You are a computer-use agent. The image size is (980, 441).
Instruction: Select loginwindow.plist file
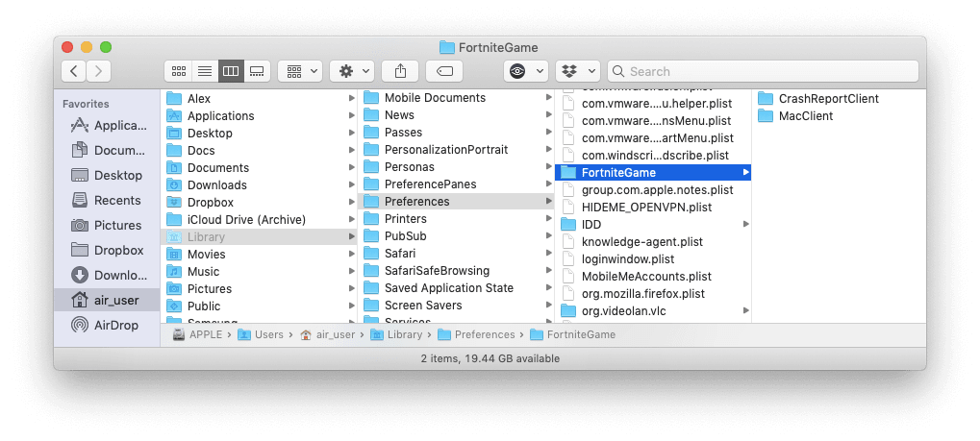coord(653,259)
